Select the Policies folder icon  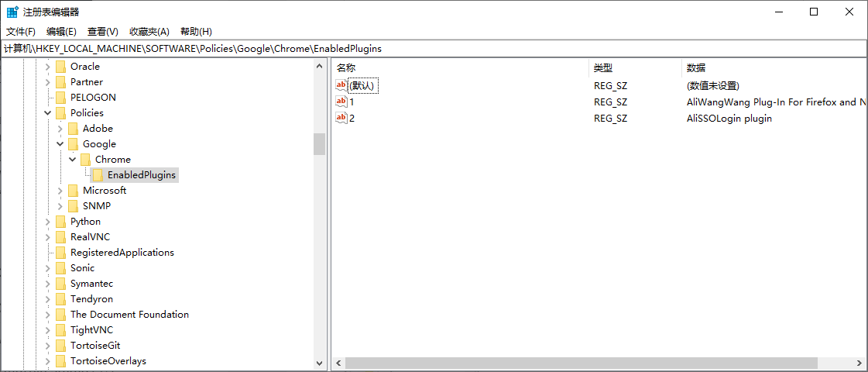[x=61, y=113]
